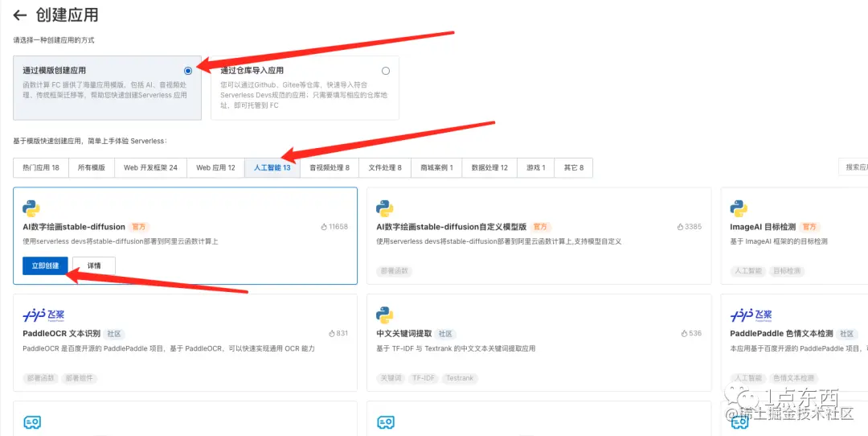Click the Testrank tag
The height and width of the screenshot is (436, 868).
460,378
